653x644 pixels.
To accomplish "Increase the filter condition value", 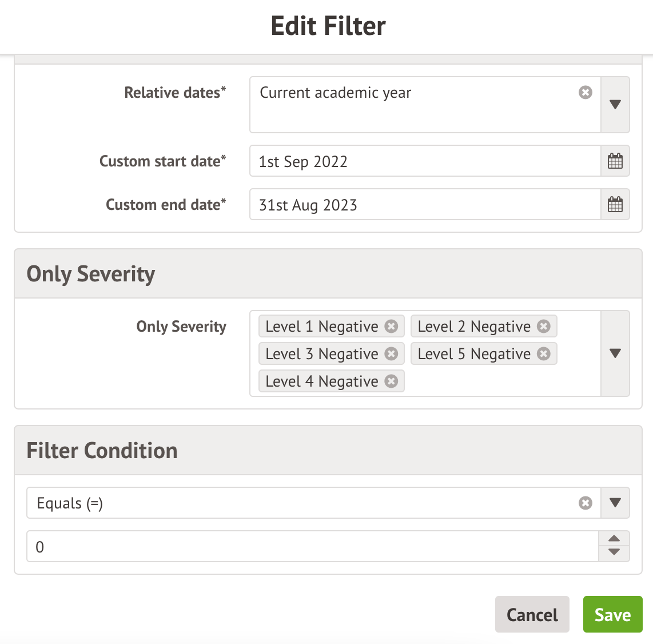I will coord(614,539).
